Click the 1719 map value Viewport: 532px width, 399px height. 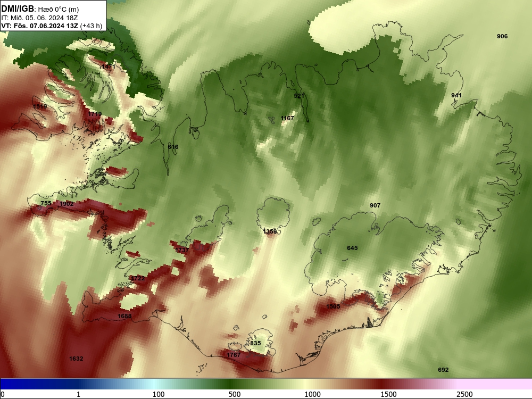click(x=95, y=114)
